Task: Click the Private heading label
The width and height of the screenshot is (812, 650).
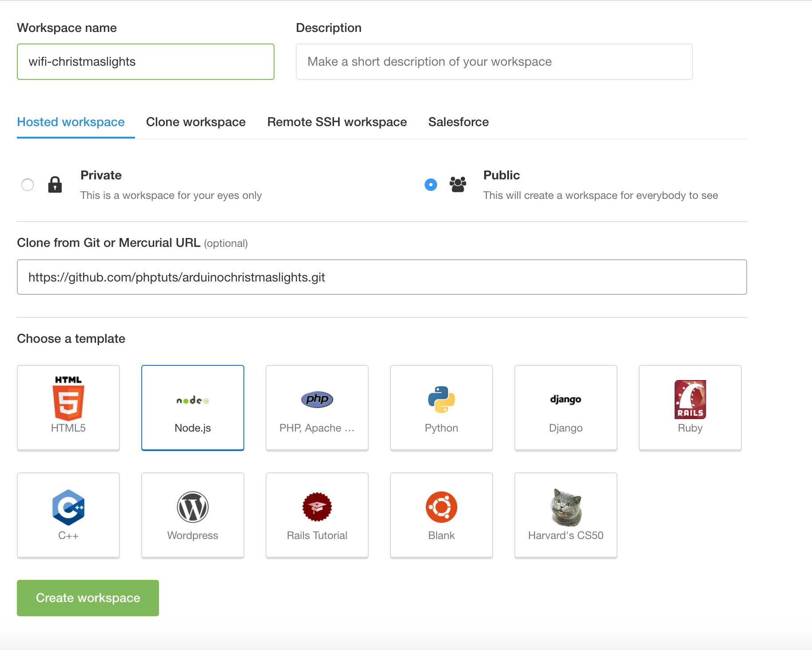Action: [x=101, y=175]
